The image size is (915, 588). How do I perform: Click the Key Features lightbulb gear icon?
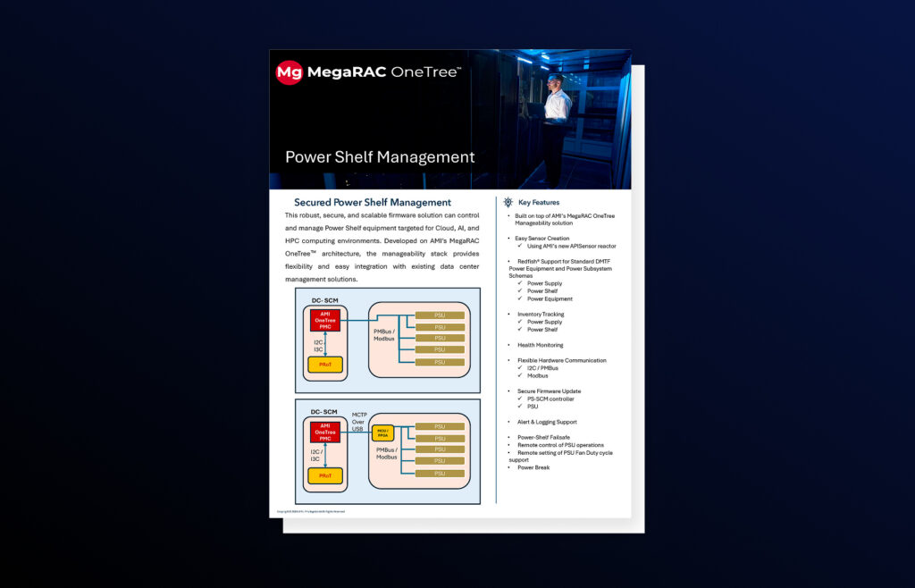click(508, 203)
